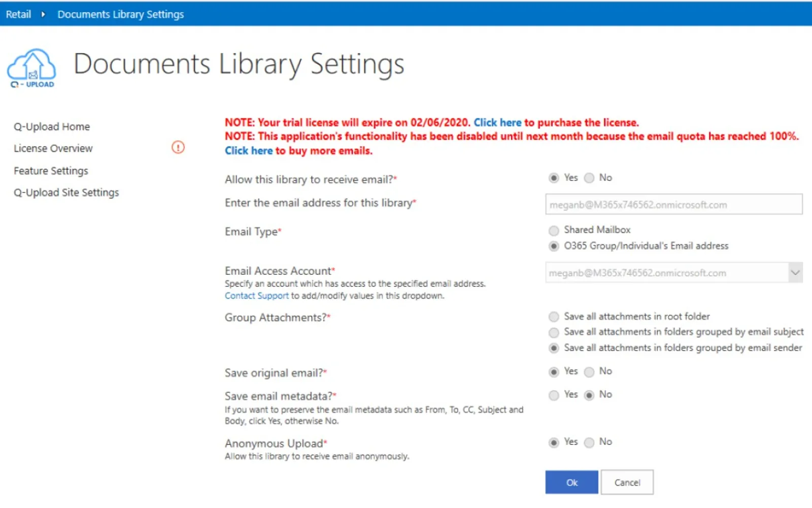Select Yes for Allow this library to receive email

click(554, 178)
